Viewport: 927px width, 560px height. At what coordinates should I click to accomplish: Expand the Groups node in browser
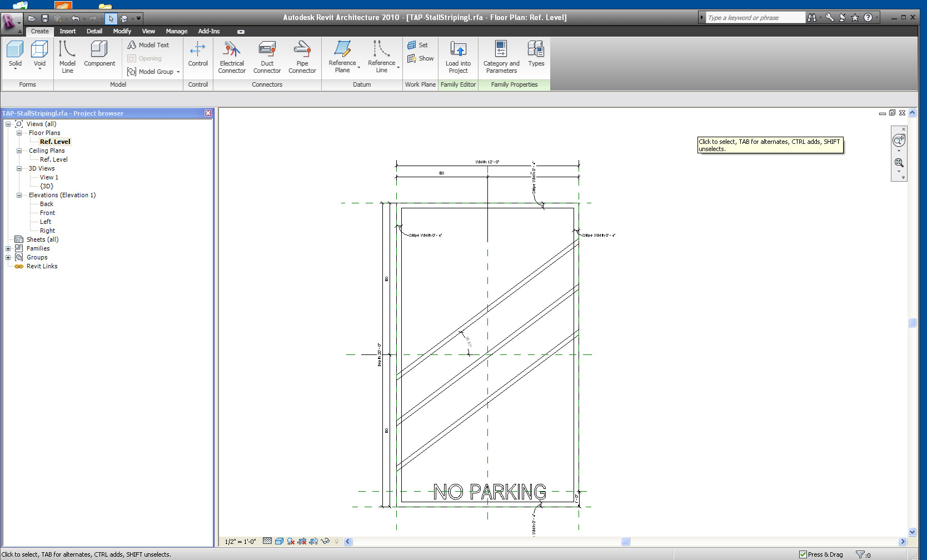[8, 257]
